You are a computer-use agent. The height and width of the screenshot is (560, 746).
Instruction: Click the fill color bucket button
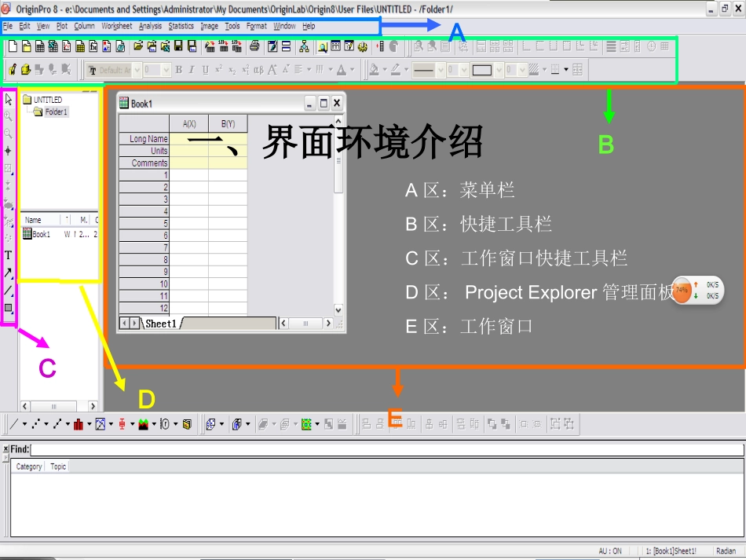coord(374,70)
